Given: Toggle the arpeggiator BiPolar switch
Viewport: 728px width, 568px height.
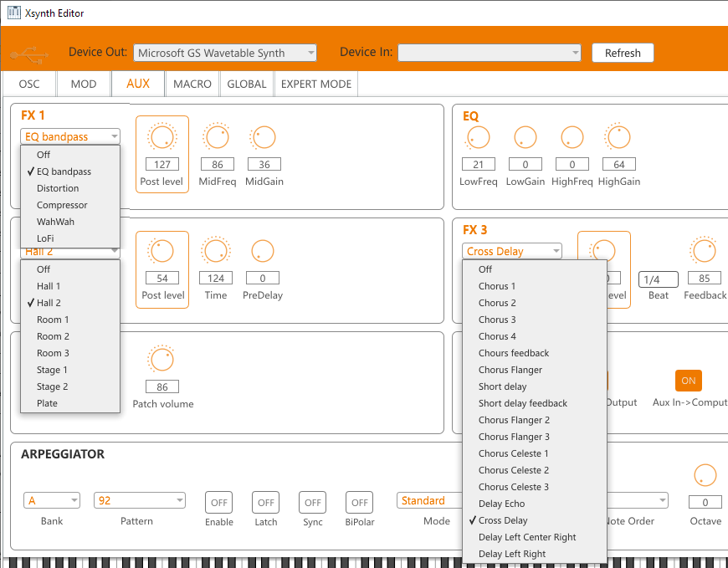Looking at the screenshot, I should pyautogui.click(x=359, y=503).
